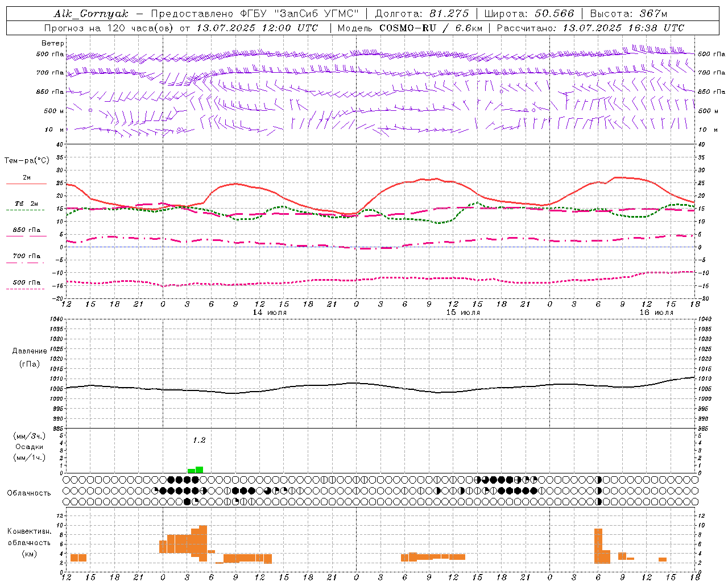728x582 pixels.
Task: Click the (км) unit label under облачность
Action: point(30,554)
